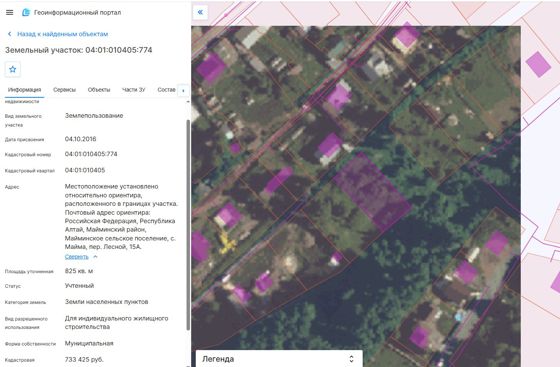
Task: Switch to the Сервисы tab
Action: [x=64, y=90]
